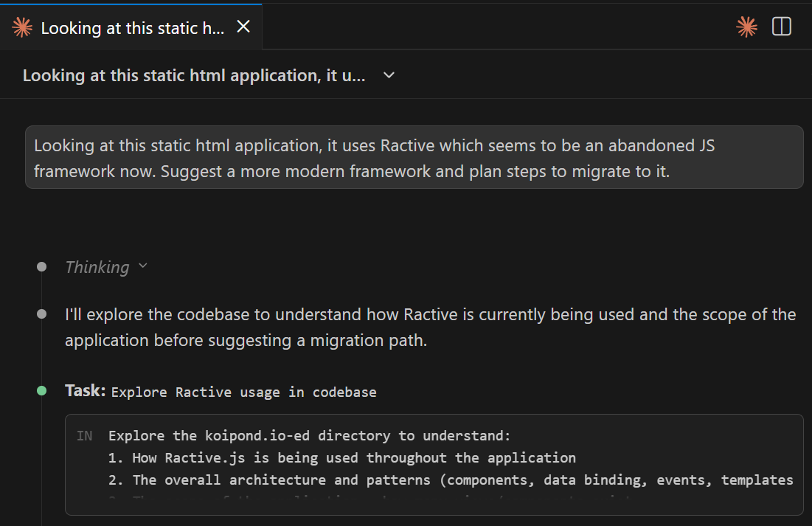Click the gray bullet dot beside Thinking
The image size is (812, 526).
(x=42, y=267)
